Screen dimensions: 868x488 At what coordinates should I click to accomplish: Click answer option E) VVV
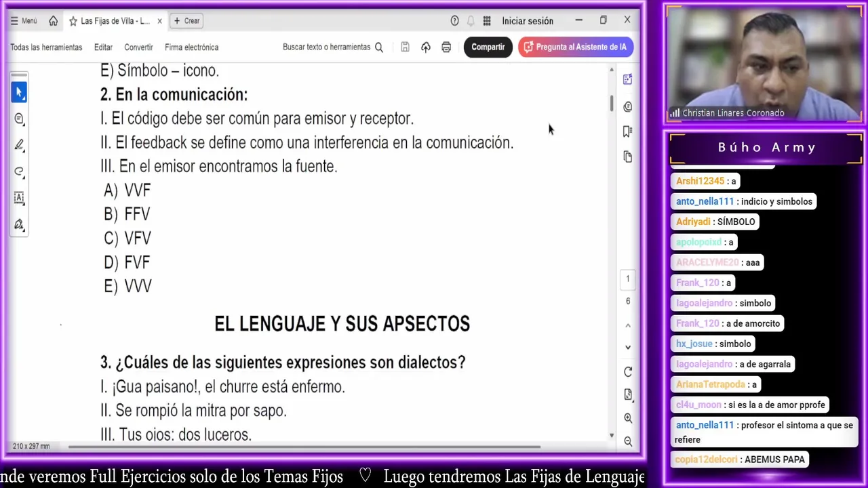[x=127, y=287]
